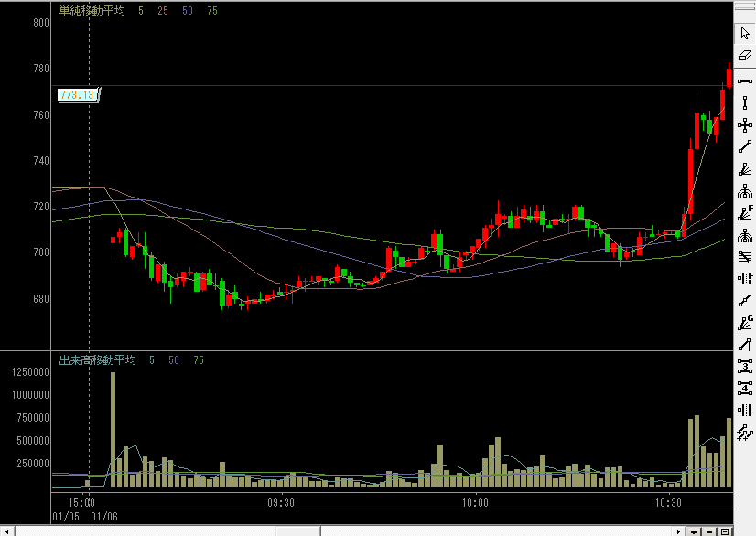Reset chart zoom with the box-minus button
Image resolution: width=756 pixels, height=536 pixels.
point(724,531)
